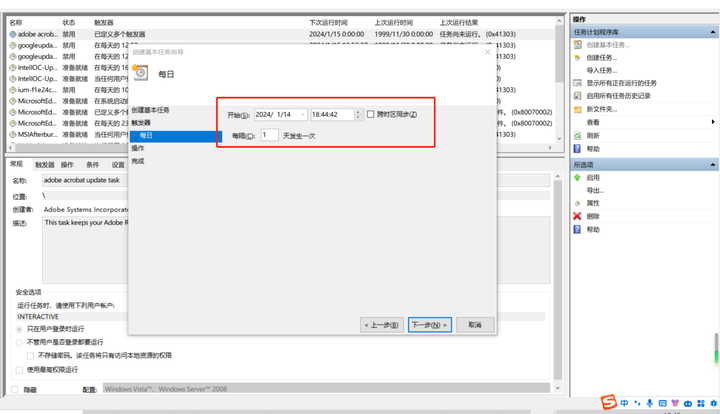Click the red X 删除 icon

578,216
